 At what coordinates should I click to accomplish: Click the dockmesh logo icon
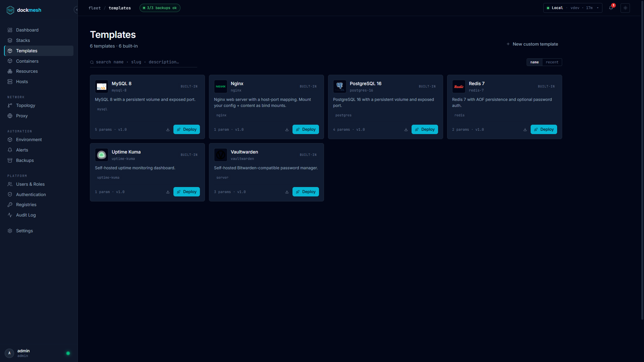10,10
